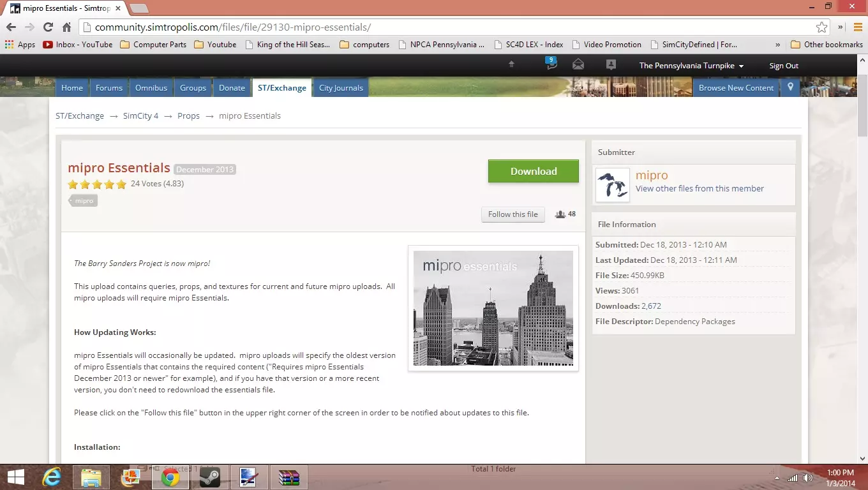Open the Inbox - YouTube bookmark
The width and height of the screenshot is (868, 490).
point(77,45)
